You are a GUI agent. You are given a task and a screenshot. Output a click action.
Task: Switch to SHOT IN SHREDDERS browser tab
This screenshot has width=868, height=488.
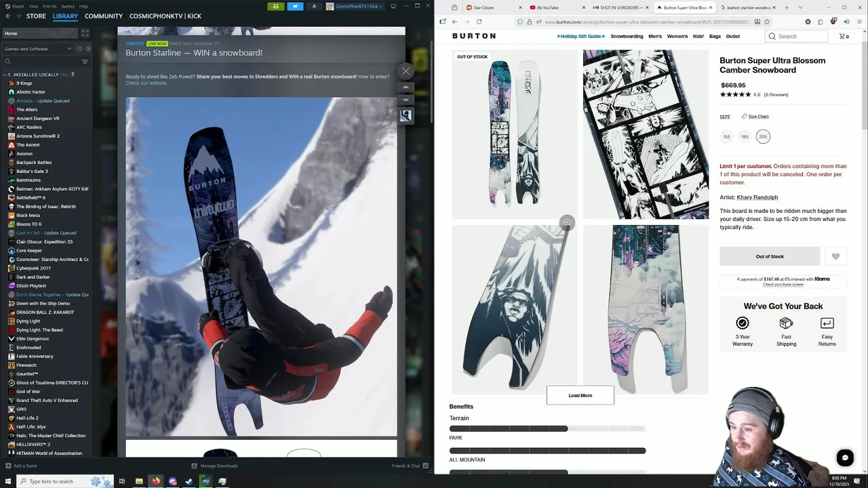click(x=619, y=7)
